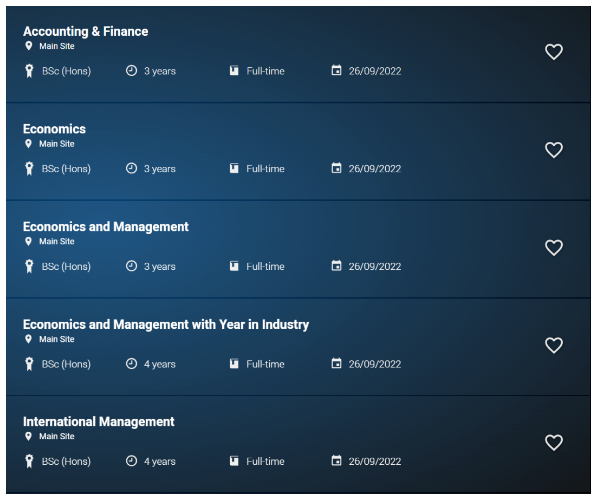
Task: Click the 26/09/2022 date in International Management
Action: click(x=375, y=461)
